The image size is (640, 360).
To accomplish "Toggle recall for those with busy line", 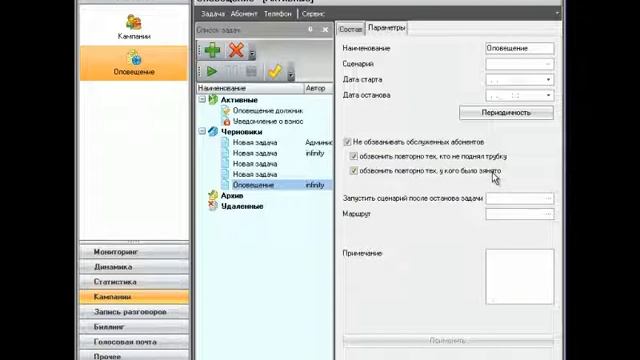I will [x=354, y=171].
